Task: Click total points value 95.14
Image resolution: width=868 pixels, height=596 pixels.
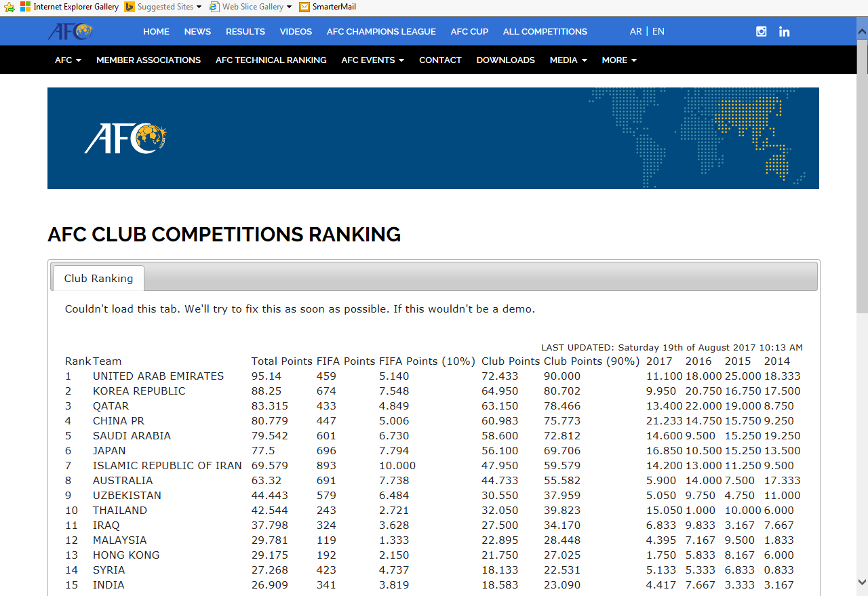Action: [x=267, y=376]
